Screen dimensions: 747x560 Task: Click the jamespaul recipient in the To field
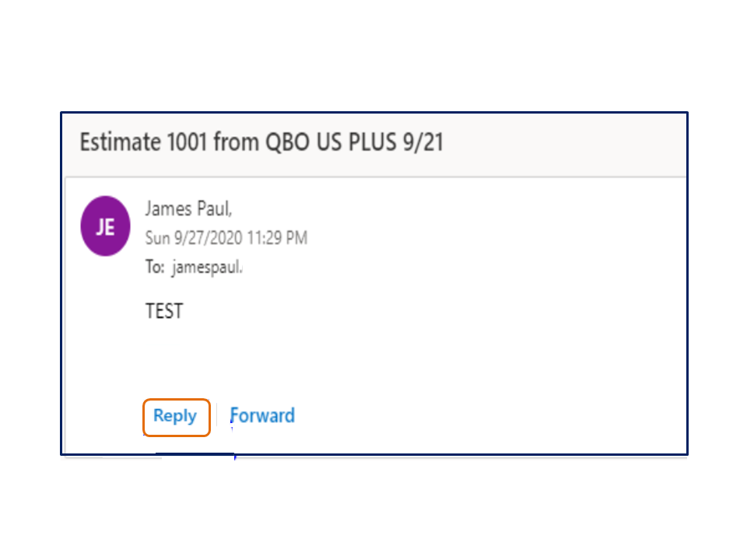pyautogui.click(x=210, y=266)
